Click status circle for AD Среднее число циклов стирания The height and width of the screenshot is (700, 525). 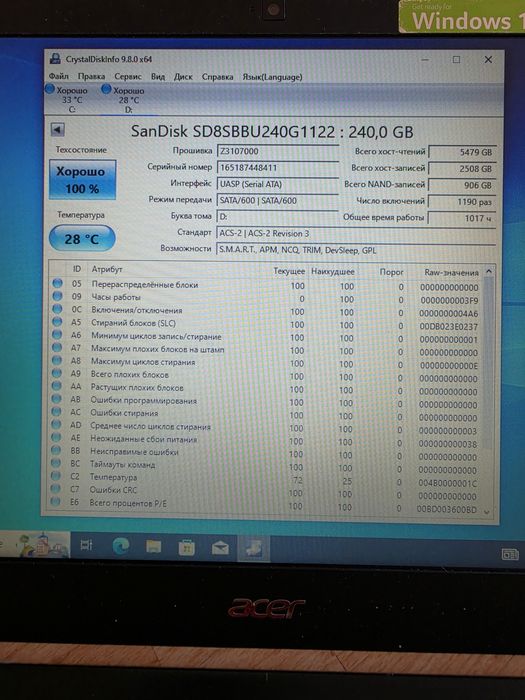pos(56,425)
